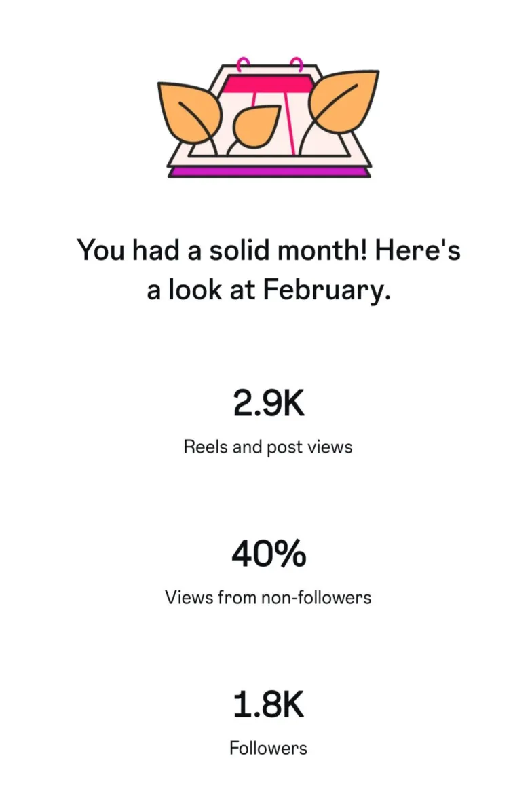
Task: Click the word "Here's" in the headline
Action: (x=418, y=250)
